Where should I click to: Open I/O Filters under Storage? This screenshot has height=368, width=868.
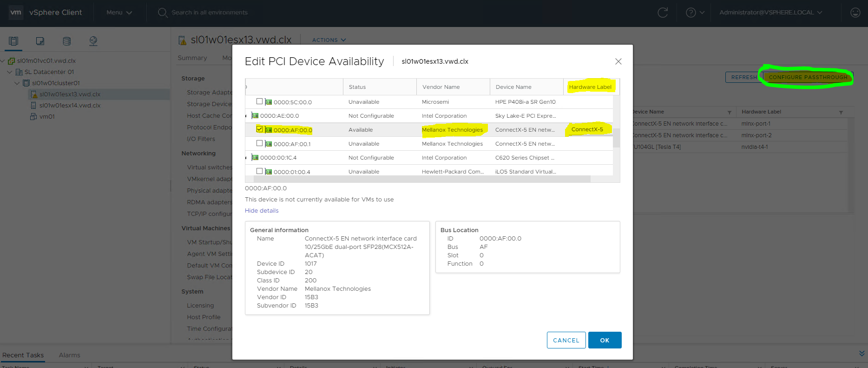pyautogui.click(x=201, y=139)
